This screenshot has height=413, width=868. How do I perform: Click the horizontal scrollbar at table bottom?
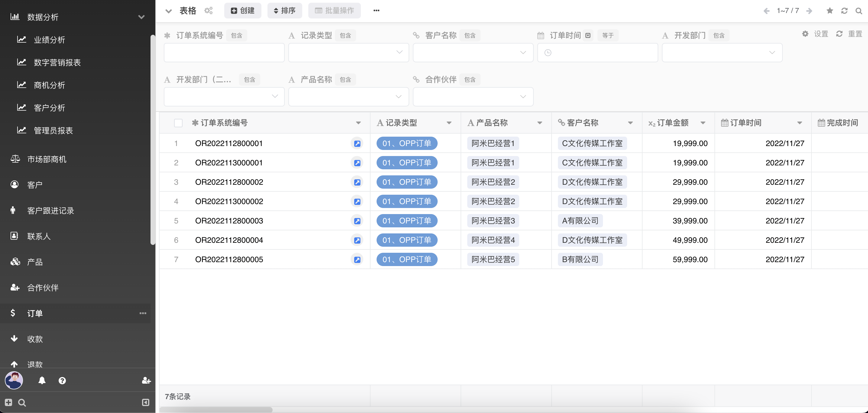tap(216, 410)
